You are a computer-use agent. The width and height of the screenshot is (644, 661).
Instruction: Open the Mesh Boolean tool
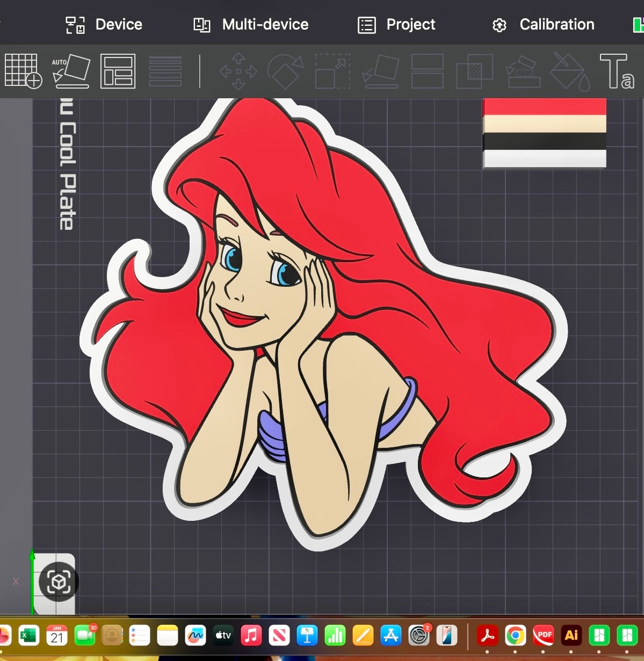(475, 71)
